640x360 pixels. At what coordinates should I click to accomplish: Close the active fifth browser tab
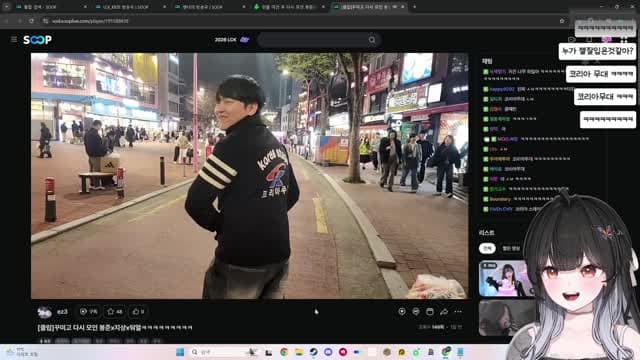tap(403, 7)
